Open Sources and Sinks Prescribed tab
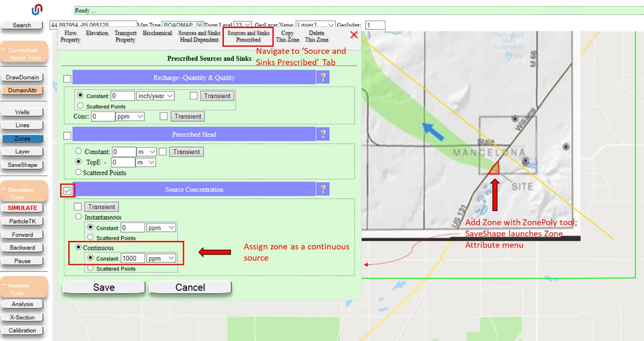This screenshot has width=644, height=341. [248, 36]
